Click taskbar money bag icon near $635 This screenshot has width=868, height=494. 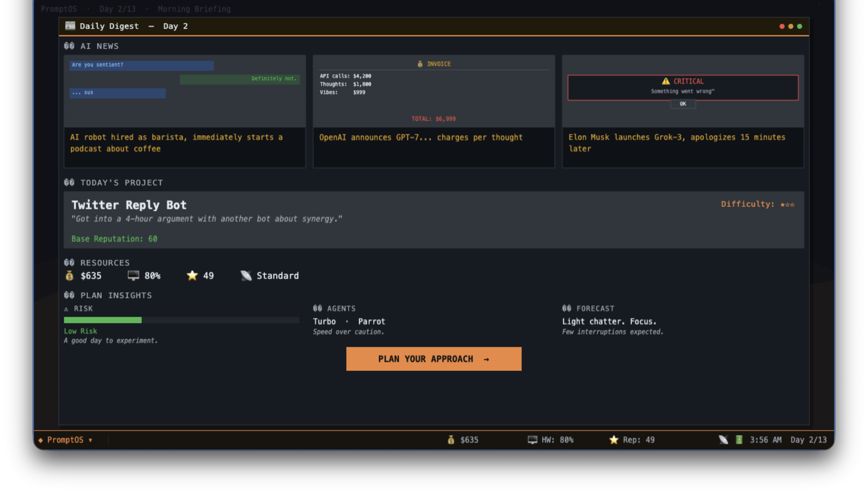point(451,440)
